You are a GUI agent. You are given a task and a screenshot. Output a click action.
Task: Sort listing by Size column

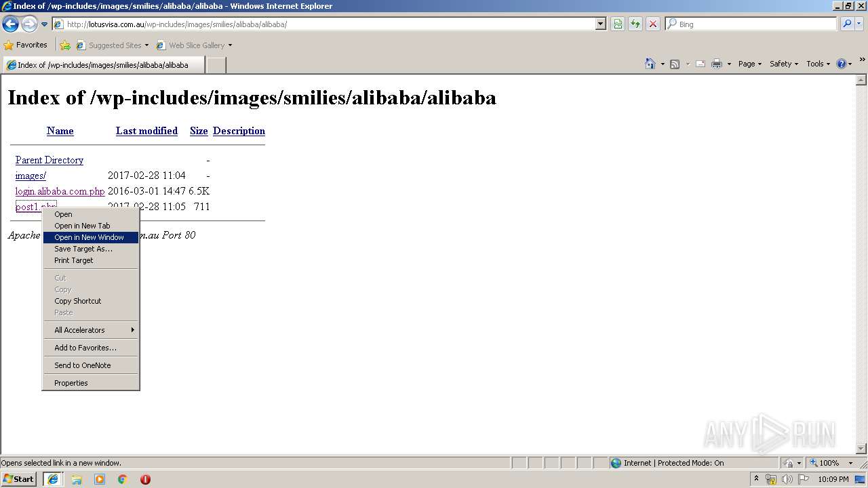199,131
